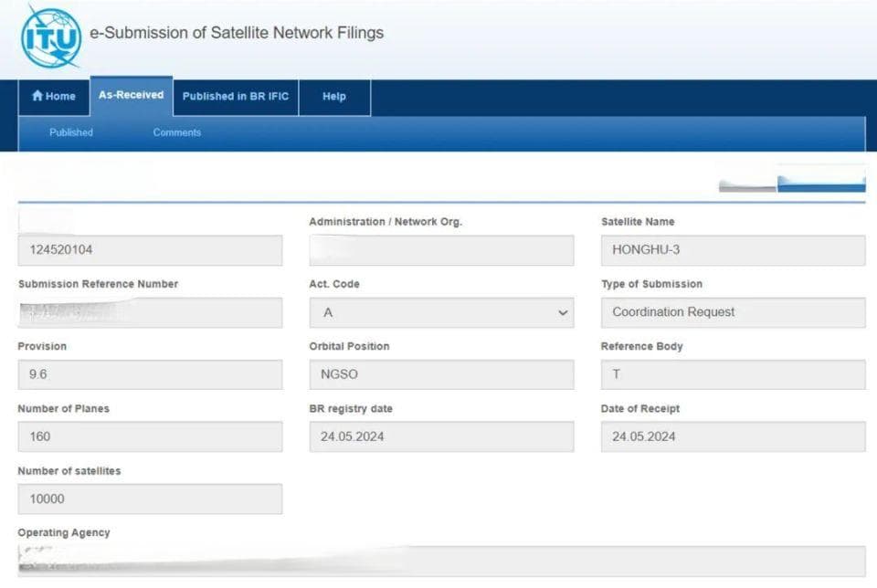Screen dimensions: 877x588
Task: Click the Satellite Name label
Action: pos(638,222)
